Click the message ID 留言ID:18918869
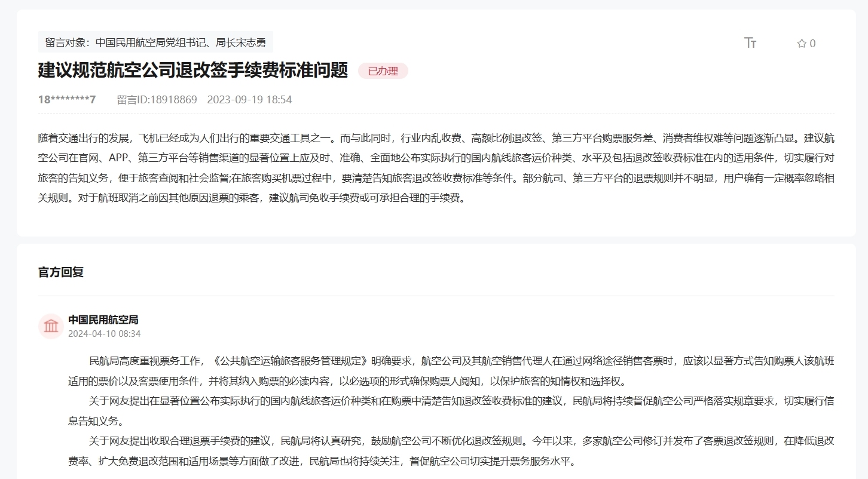The height and width of the screenshot is (479, 868). (157, 100)
